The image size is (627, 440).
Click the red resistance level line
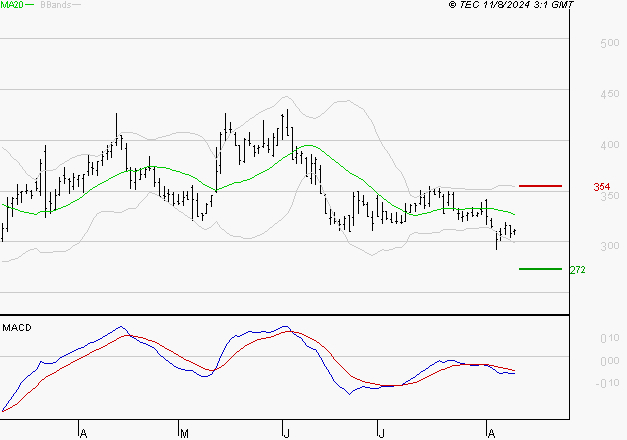pos(540,186)
